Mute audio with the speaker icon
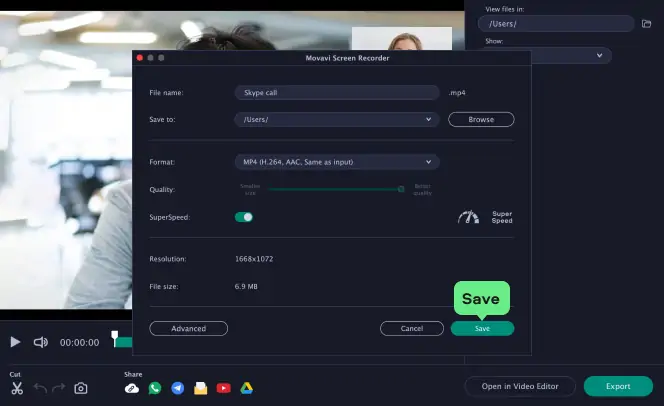The image size is (664, 406). pyautogui.click(x=41, y=342)
